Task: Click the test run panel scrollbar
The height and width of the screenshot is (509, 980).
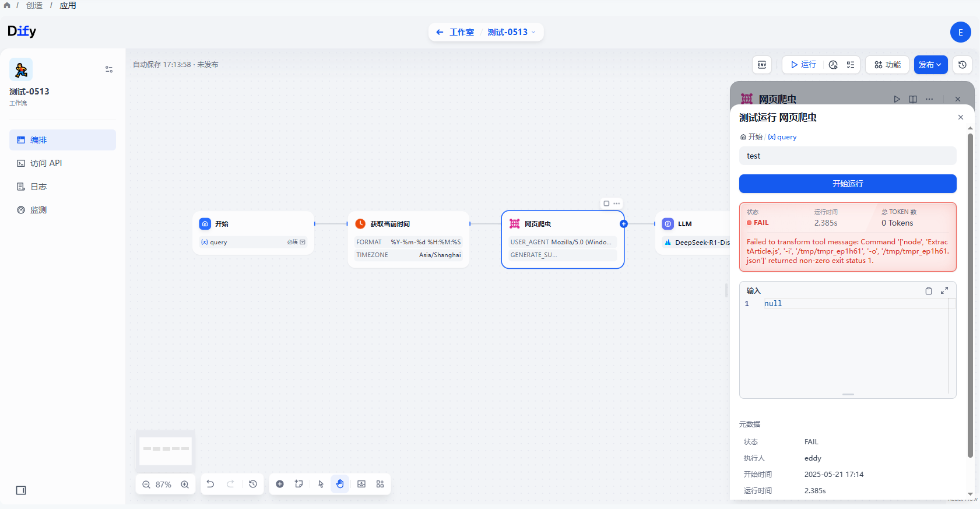Action: 970,295
